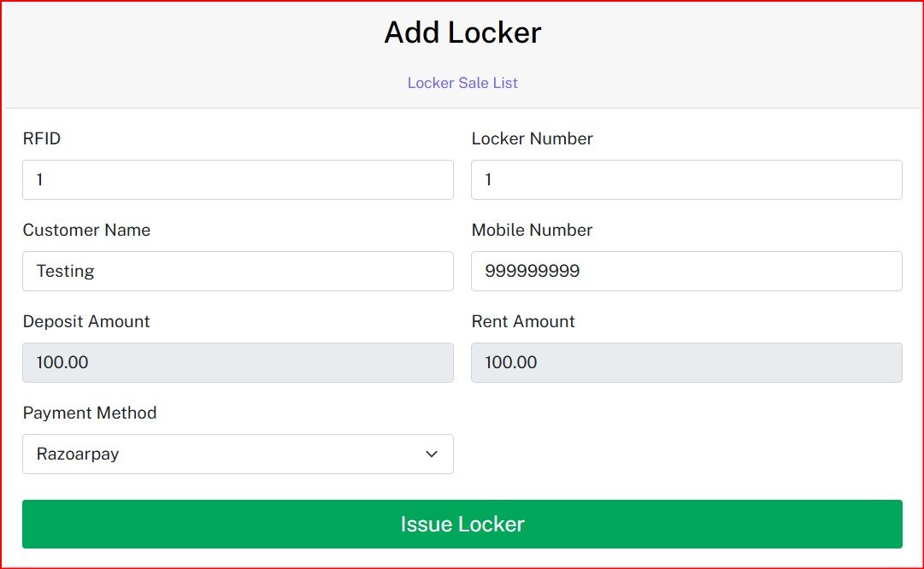Focus the Locker Number text box
The width and height of the screenshot is (924, 569).
[x=686, y=180]
